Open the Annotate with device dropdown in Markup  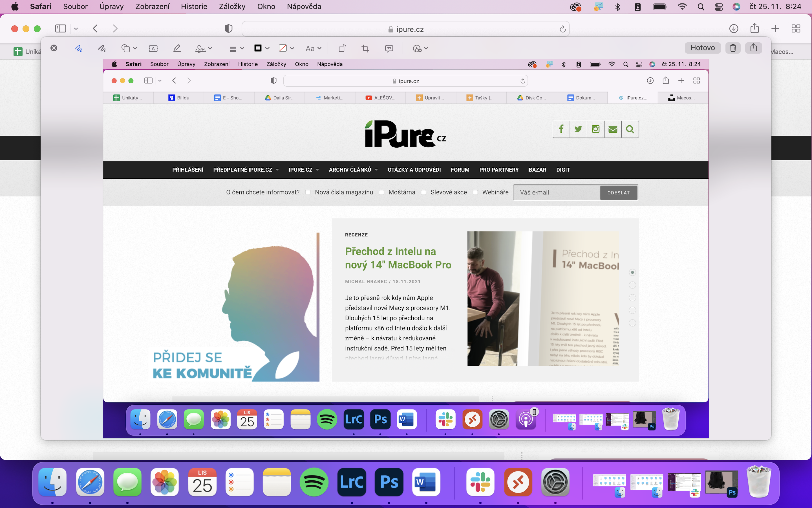(420, 48)
